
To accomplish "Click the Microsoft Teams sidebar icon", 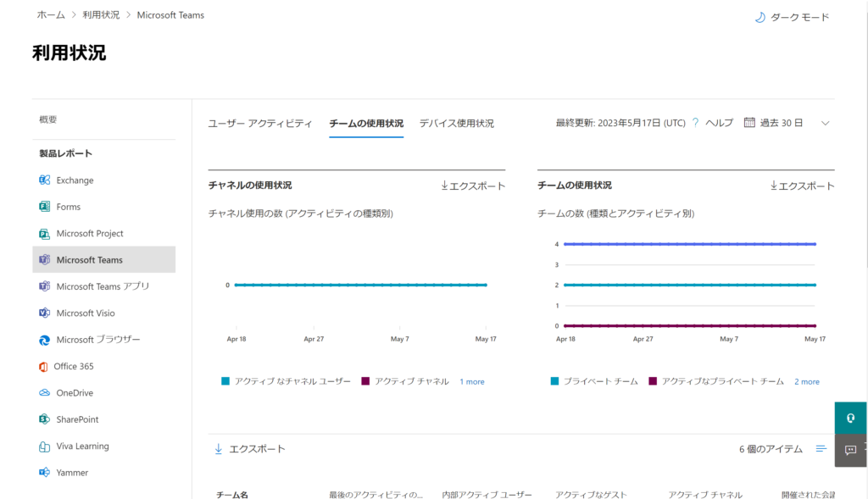I will pos(44,259).
